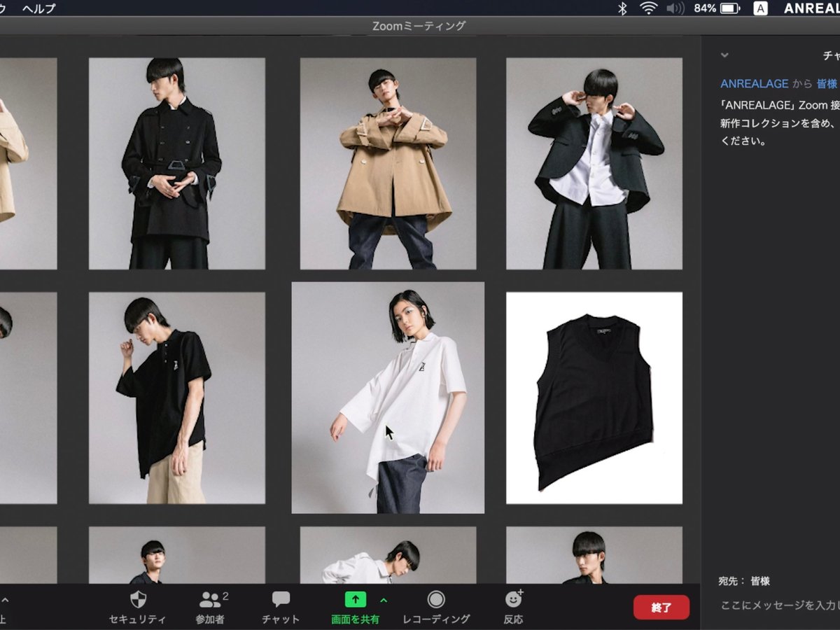Open the 参加者 participants panel icon
Screen dimensions: 840x630
[x=209, y=600]
